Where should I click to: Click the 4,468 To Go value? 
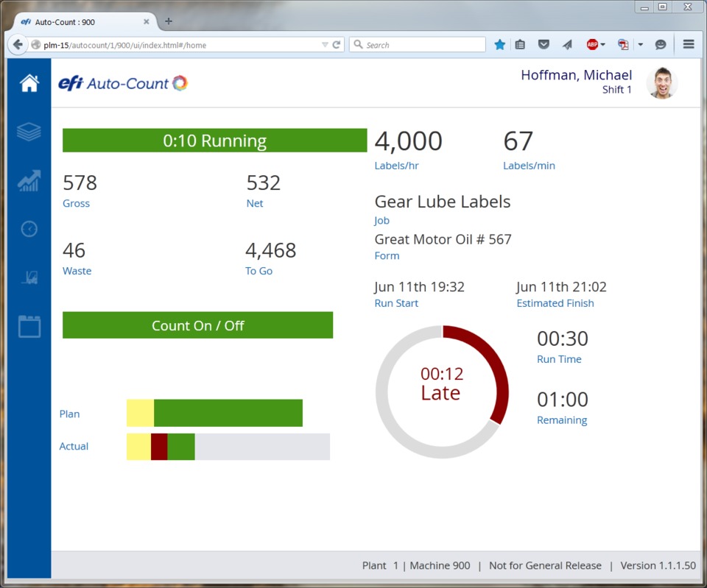270,250
